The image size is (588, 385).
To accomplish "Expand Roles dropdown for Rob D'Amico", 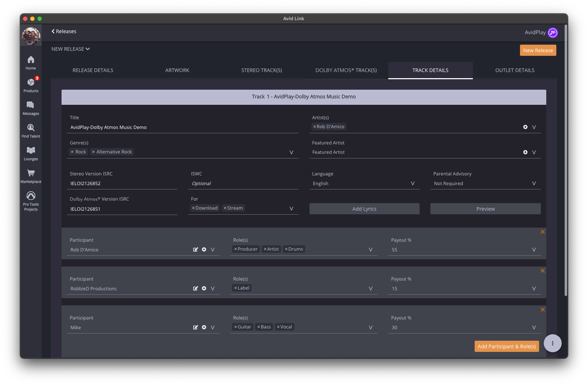I will pyautogui.click(x=371, y=250).
